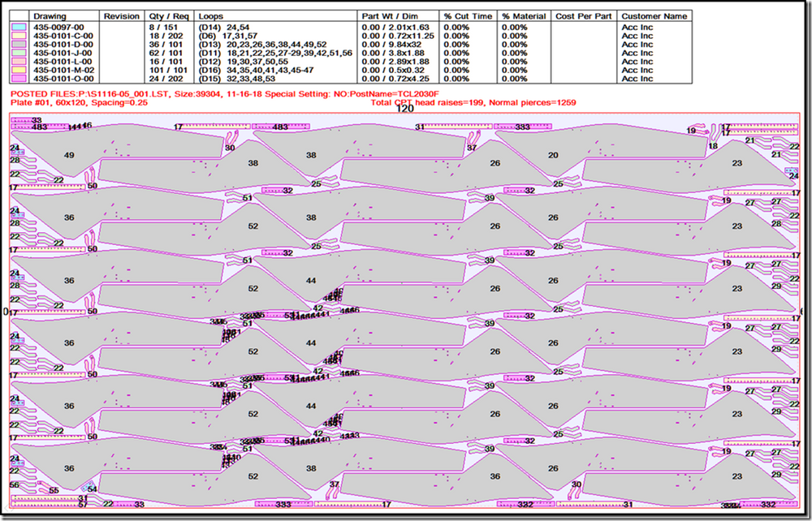Select the % Cut Time column header

pyautogui.click(x=468, y=16)
